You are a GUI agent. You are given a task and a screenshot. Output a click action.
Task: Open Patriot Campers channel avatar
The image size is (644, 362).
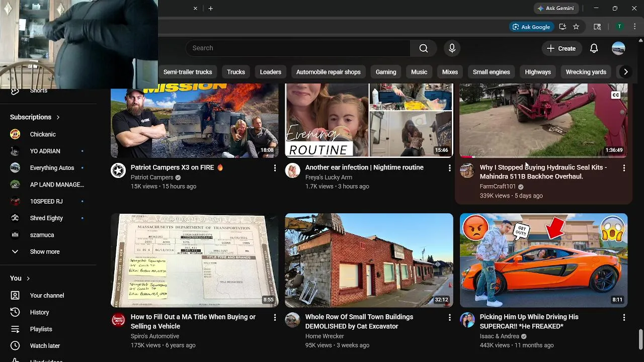click(x=118, y=170)
